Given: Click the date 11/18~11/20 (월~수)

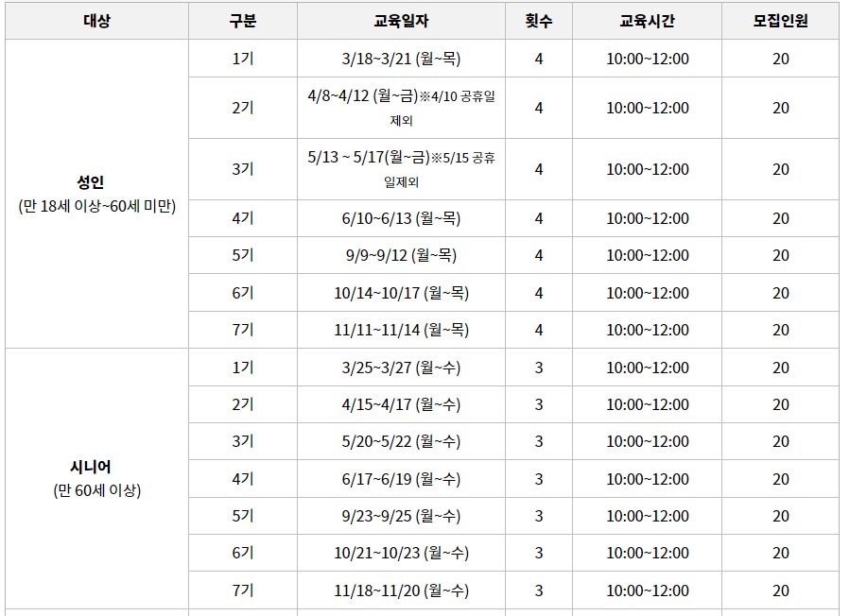Looking at the screenshot, I should point(407,590).
